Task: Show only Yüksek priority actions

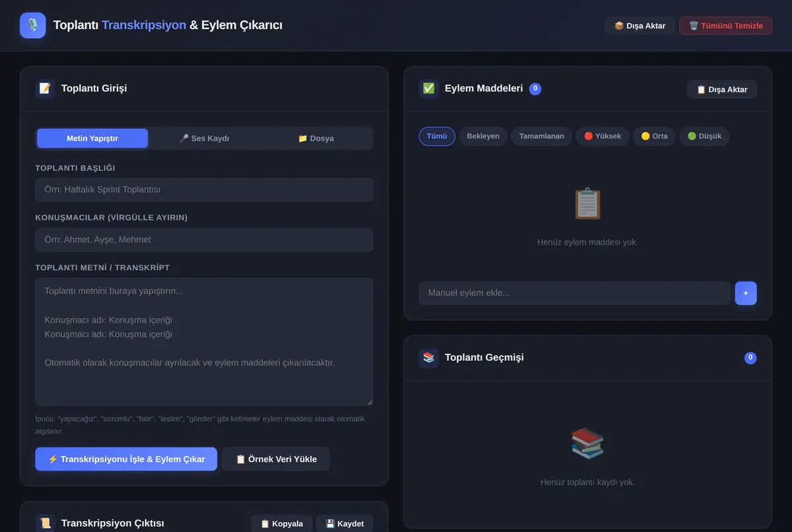Action: coord(603,137)
